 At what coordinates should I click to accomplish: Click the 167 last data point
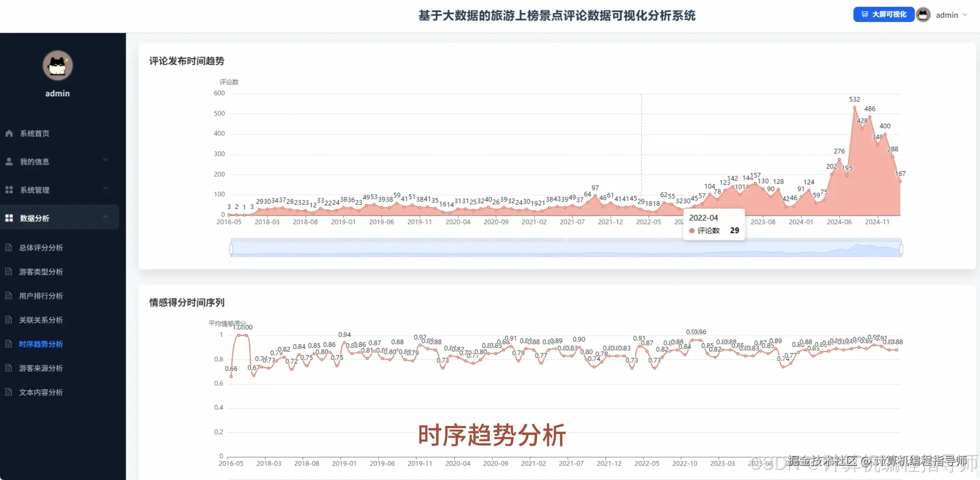click(900, 182)
